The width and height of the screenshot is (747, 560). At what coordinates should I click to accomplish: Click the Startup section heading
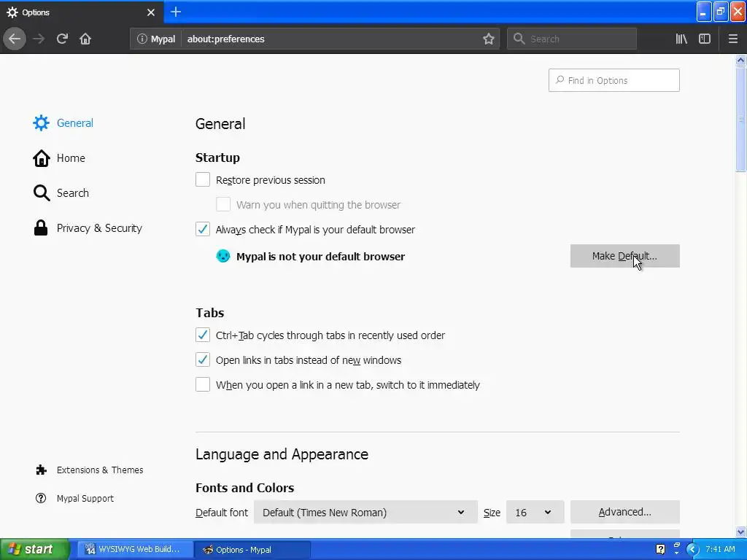[x=217, y=157]
